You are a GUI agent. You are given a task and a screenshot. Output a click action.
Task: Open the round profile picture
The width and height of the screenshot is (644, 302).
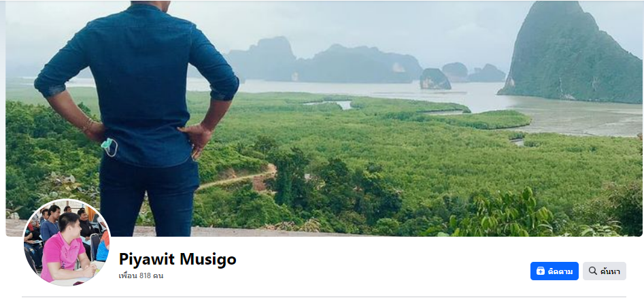tap(67, 243)
